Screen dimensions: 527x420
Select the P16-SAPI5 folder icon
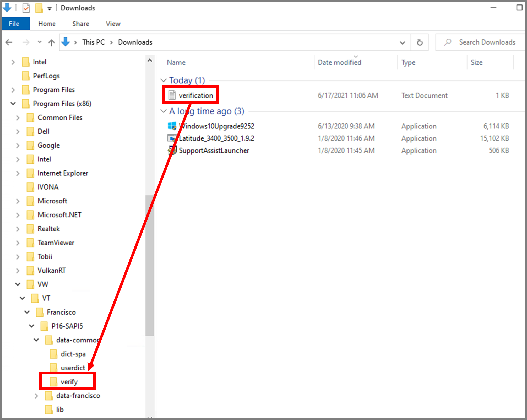click(44, 326)
